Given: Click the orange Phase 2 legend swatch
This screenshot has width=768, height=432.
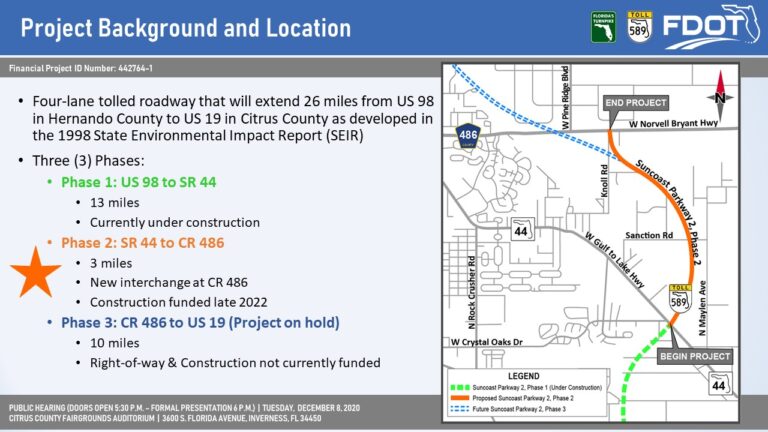Looking at the screenshot, I should click(459, 398).
